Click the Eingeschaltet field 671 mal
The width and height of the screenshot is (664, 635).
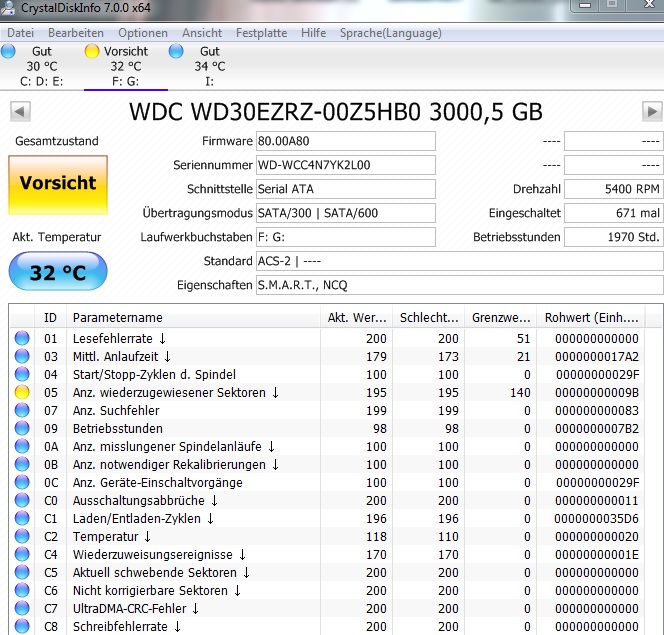(614, 213)
